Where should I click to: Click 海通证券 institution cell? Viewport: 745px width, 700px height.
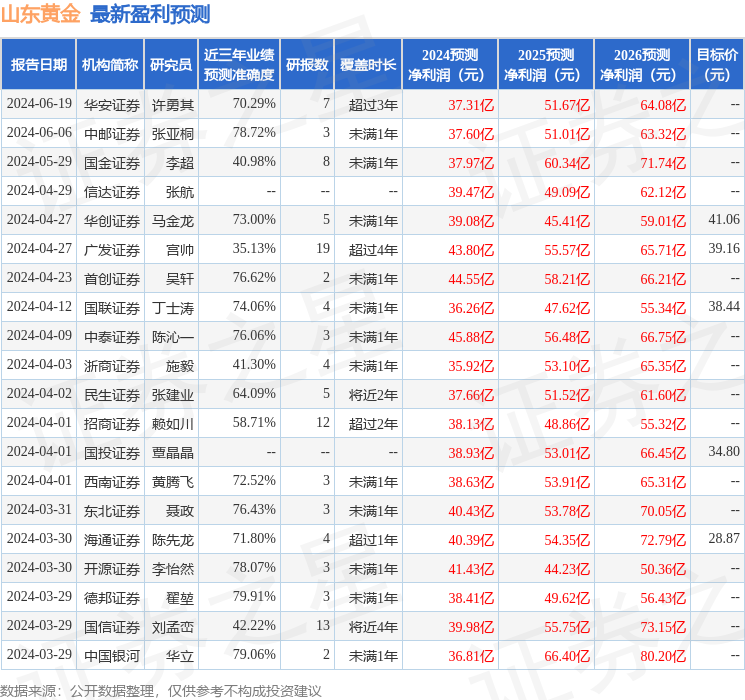pyautogui.click(x=112, y=540)
